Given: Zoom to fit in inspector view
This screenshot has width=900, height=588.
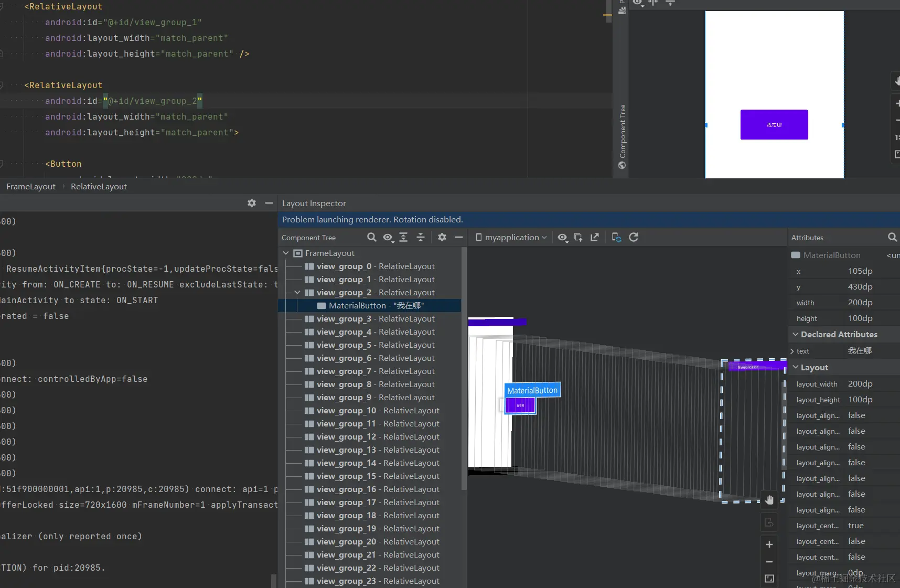Looking at the screenshot, I should click(x=769, y=579).
